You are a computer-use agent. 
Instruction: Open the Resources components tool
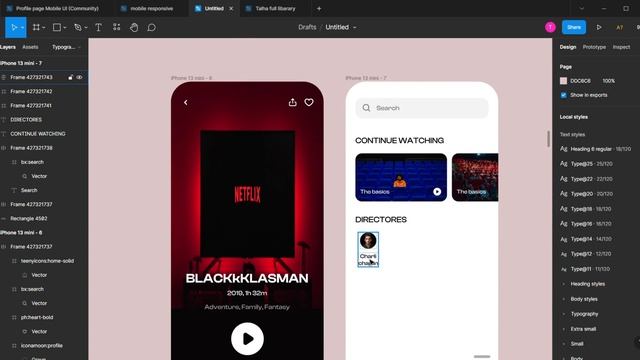coord(116,27)
